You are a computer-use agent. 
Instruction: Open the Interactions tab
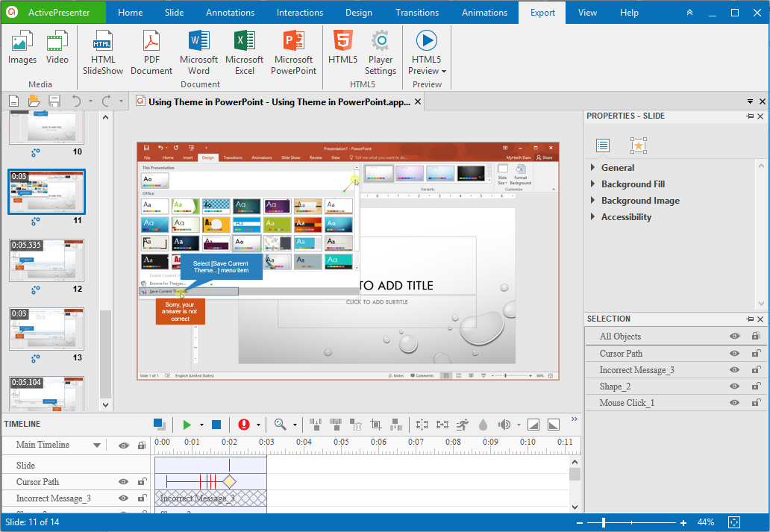click(x=299, y=12)
